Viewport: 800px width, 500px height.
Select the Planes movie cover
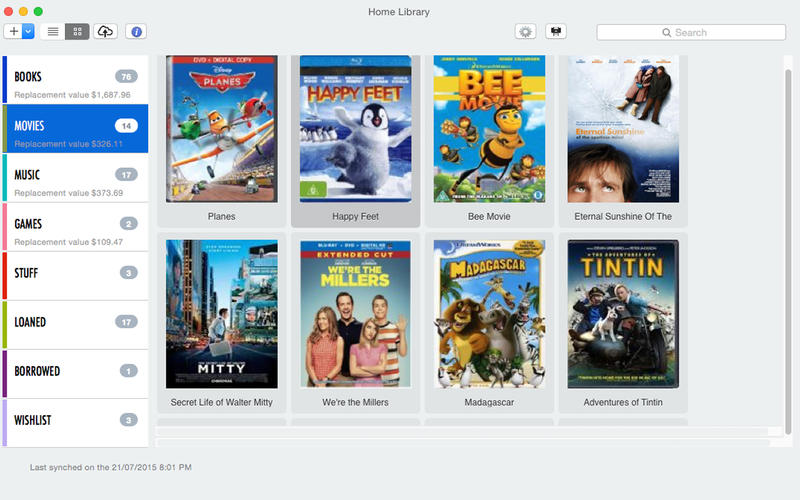pyautogui.click(x=221, y=129)
